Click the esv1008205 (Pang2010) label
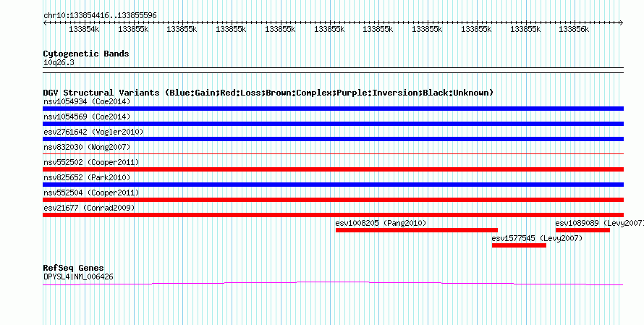Viewport: 644px width, 325px height. [x=381, y=223]
